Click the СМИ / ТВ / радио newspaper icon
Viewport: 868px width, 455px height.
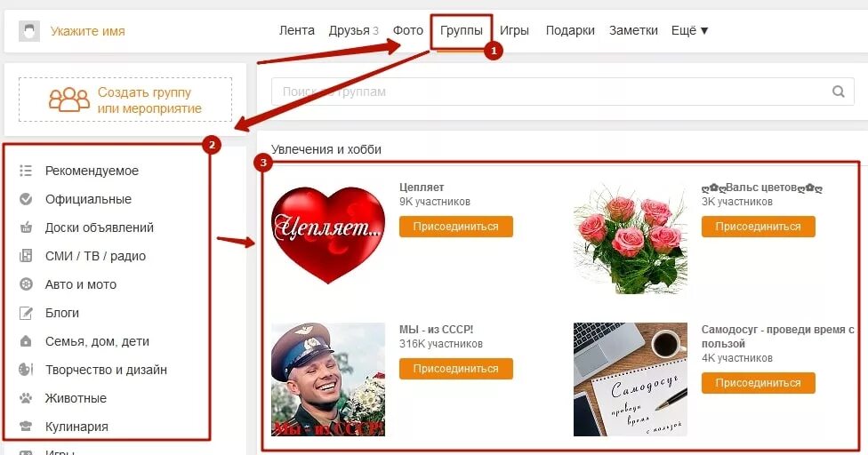point(26,256)
